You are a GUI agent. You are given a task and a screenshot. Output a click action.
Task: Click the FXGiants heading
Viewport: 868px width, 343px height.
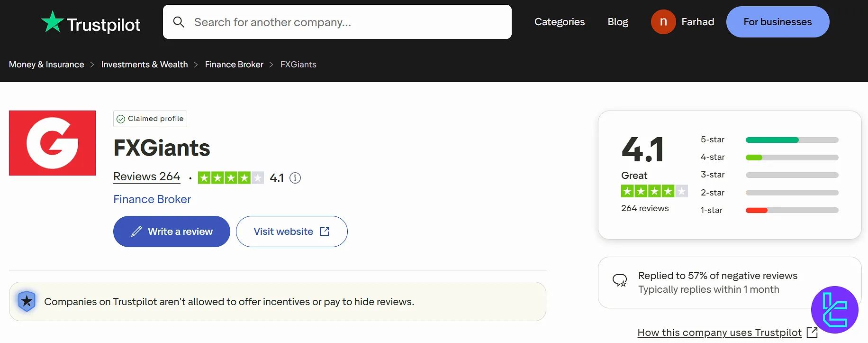click(x=162, y=148)
